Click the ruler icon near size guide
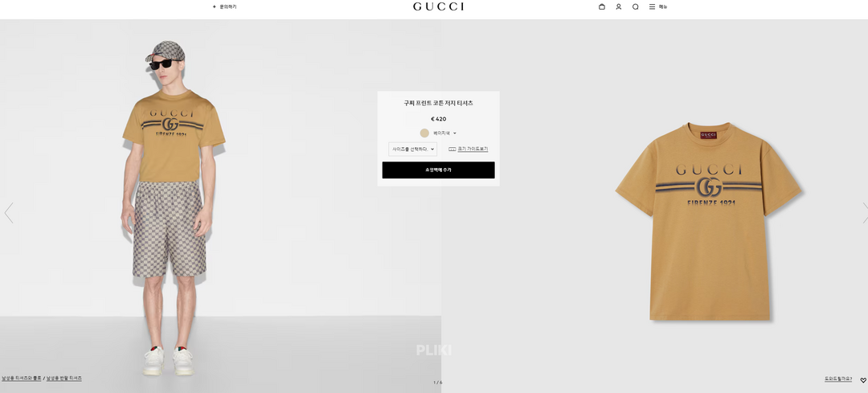Screen dimensions: 868x393 [x=452, y=149]
